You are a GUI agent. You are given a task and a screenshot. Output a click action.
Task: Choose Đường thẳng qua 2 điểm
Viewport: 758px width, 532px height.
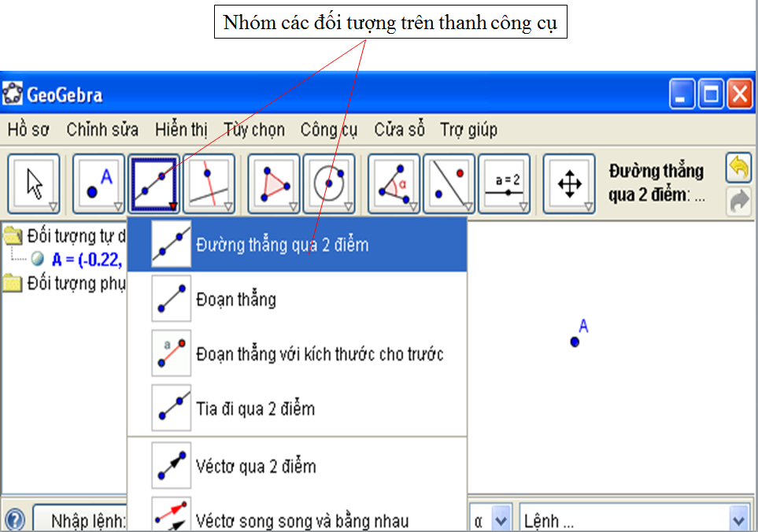(298, 245)
